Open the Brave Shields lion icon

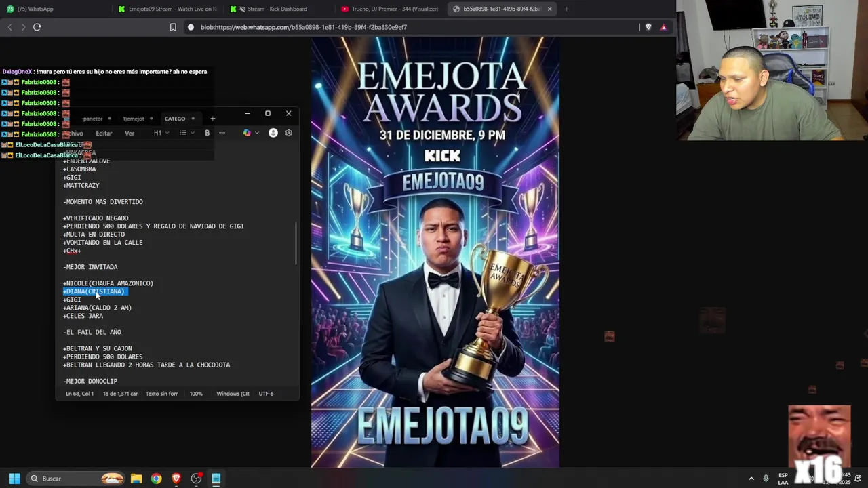[x=649, y=27]
